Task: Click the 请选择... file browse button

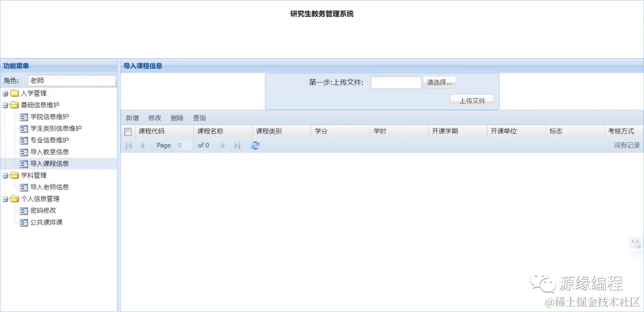Action: (439, 82)
